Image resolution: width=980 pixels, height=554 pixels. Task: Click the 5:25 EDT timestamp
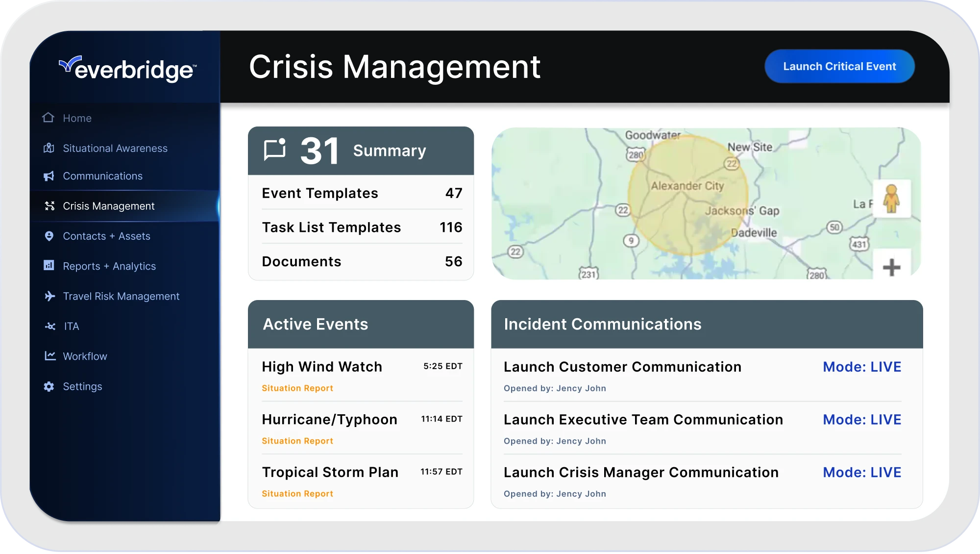(x=443, y=366)
